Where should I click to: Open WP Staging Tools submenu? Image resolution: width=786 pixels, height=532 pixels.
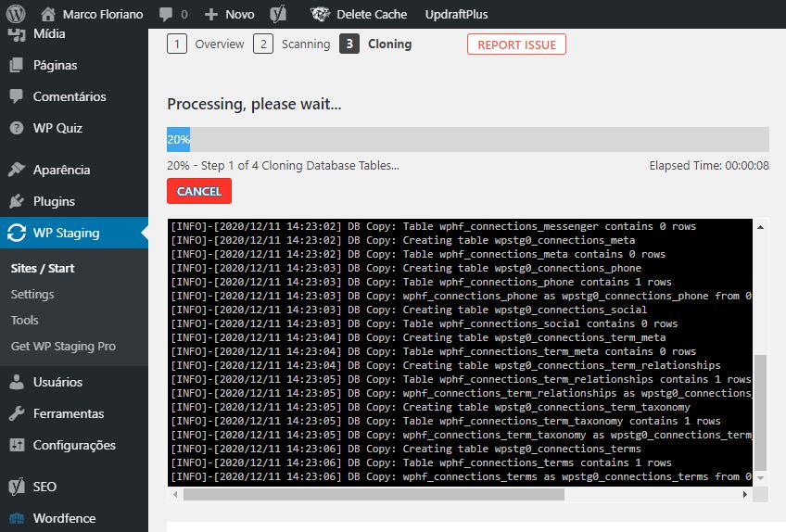click(x=24, y=320)
